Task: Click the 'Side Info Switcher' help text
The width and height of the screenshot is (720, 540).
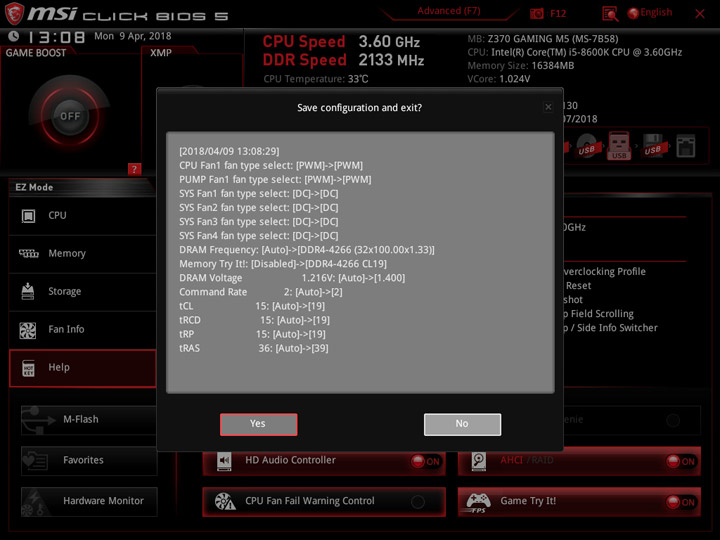Action: click(617, 328)
